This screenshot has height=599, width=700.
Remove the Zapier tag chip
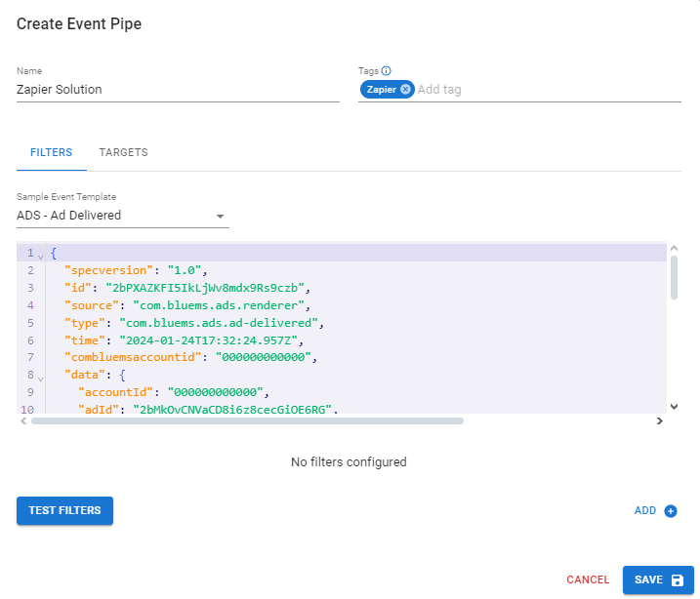[405, 89]
